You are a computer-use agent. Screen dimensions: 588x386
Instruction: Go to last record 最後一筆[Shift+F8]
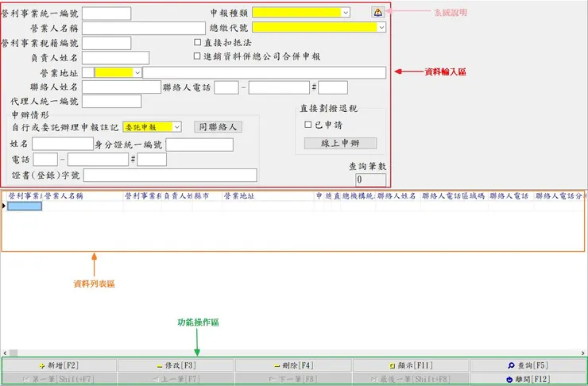411,379
